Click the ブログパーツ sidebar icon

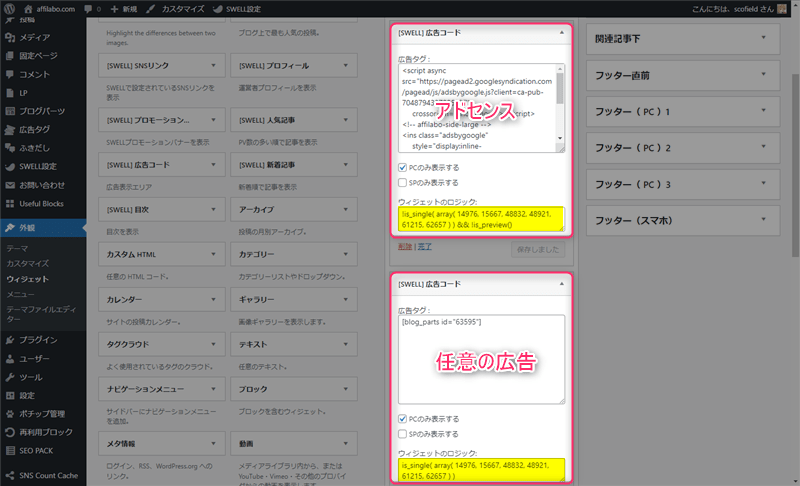click(x=10, y=111)
